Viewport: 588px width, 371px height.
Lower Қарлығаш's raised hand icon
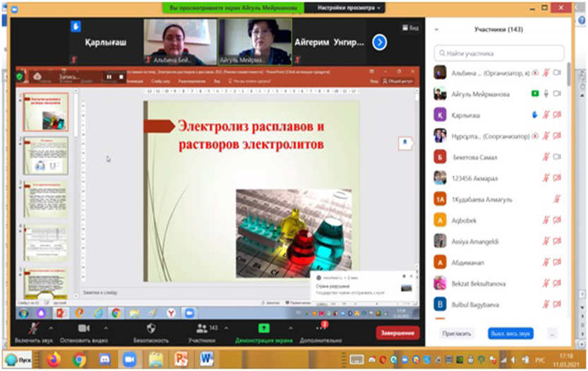(x=535, y=115)
